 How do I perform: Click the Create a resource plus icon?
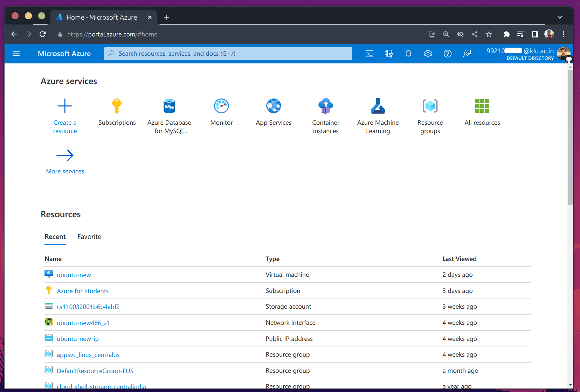click(65, 106)
